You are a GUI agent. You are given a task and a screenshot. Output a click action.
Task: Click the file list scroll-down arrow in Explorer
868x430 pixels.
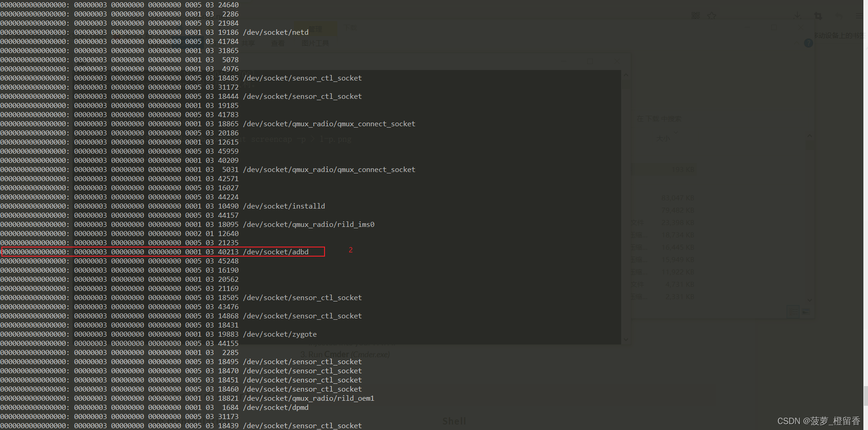[x=809, y=300]
